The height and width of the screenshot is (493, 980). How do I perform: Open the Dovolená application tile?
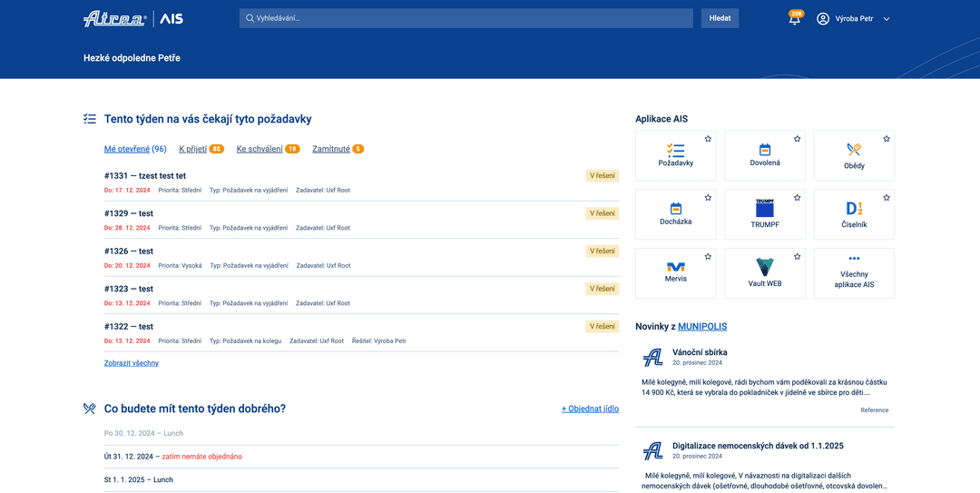765,156
